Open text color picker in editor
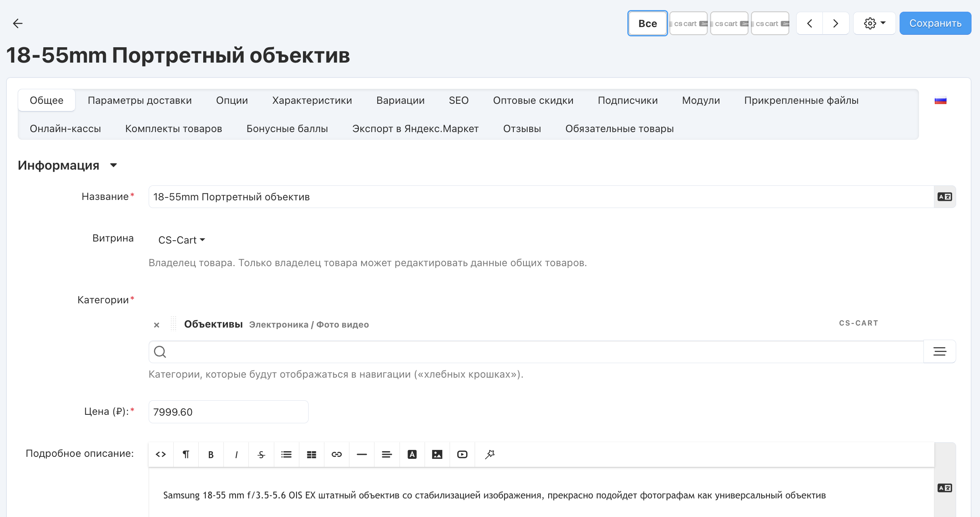The height and width of the screenshot is (517, 980). 412,454
